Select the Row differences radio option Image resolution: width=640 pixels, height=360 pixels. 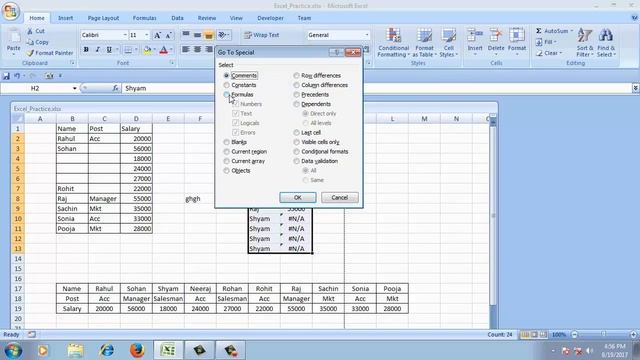[x=296, y=76]
